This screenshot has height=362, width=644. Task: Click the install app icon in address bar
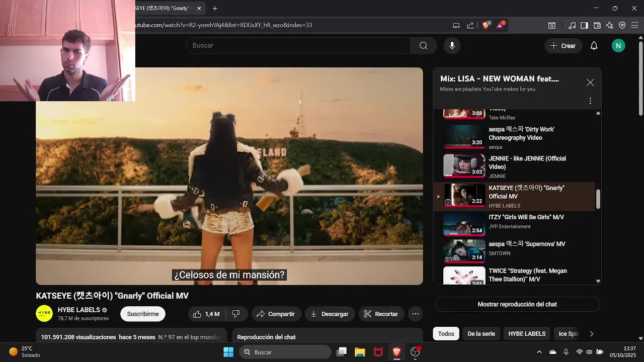[x=456, y=25]
